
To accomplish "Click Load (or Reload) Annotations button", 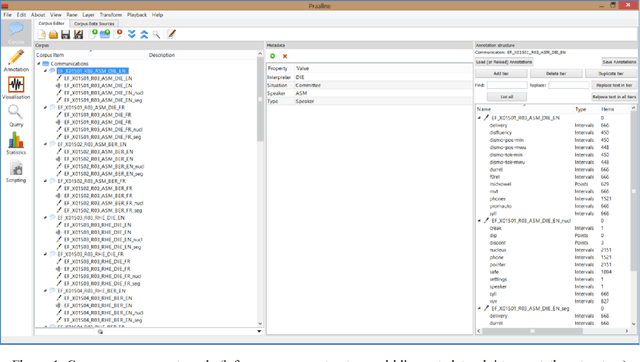I will 504,62.
